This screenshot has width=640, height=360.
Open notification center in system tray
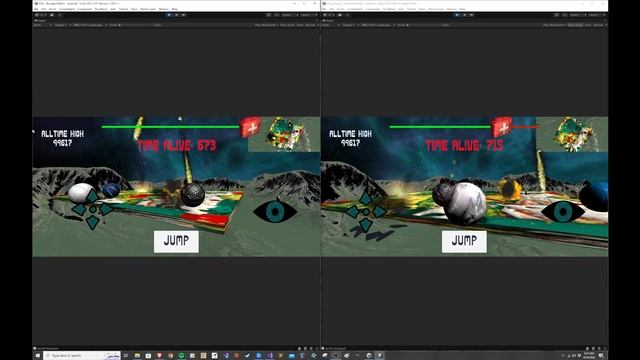(x=601, y=356)
